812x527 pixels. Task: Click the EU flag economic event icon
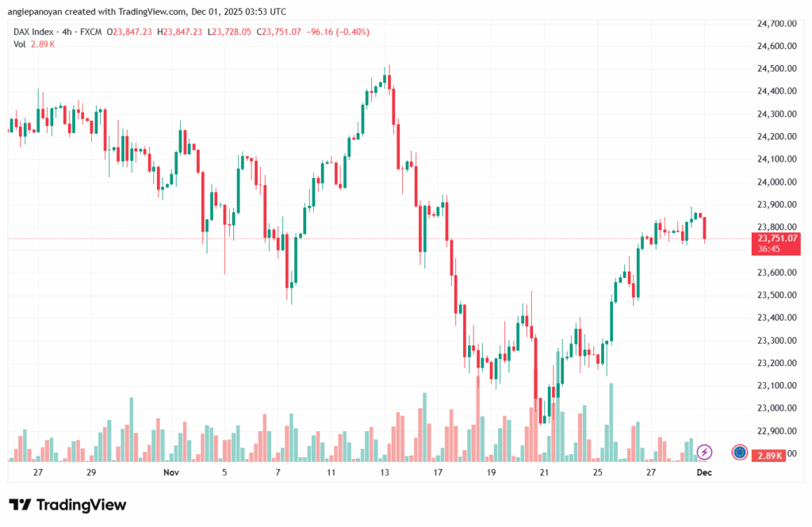pos(740,453)
